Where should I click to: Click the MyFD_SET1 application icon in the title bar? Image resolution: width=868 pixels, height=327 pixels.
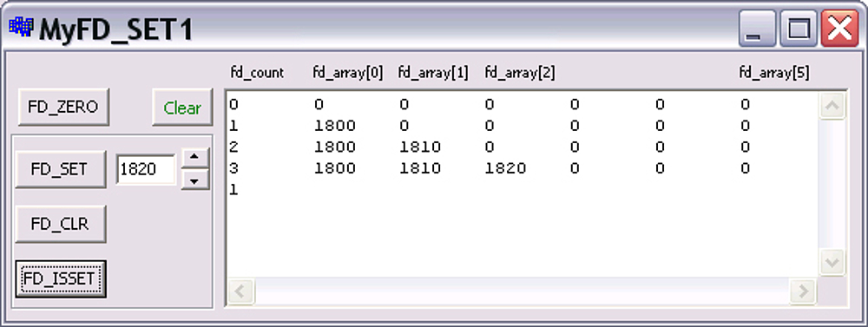click(x=21, y=28)
